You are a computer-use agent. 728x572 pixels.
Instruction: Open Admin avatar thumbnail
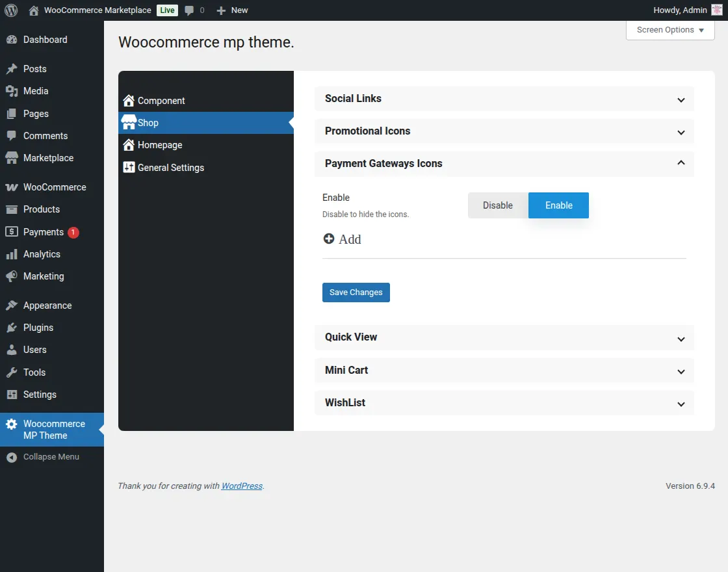[x=716, y=10]
